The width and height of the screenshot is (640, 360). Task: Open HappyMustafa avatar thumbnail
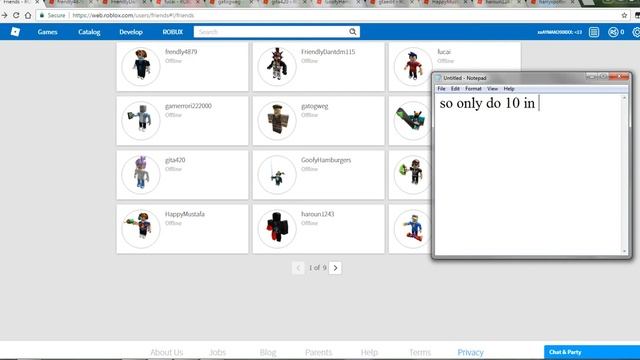click(x=141, y=229)
